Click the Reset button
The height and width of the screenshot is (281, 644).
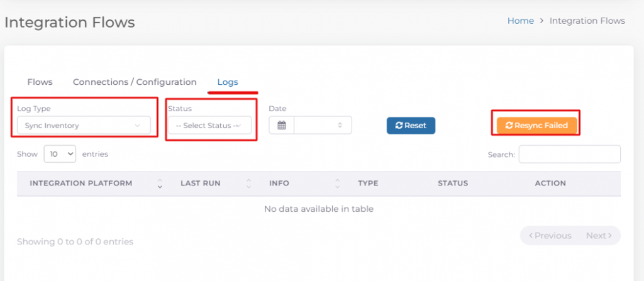(411, 125)
